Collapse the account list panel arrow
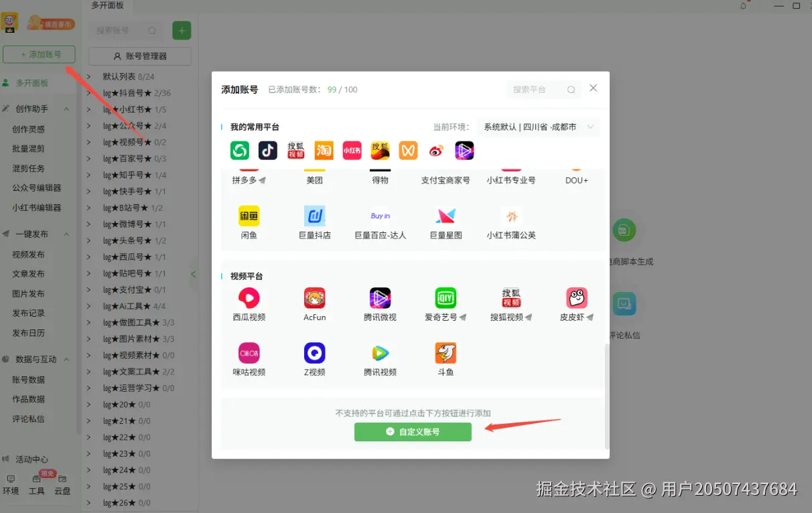The height and width of the screenshot is (513, 812). click(x=194, y=274)
